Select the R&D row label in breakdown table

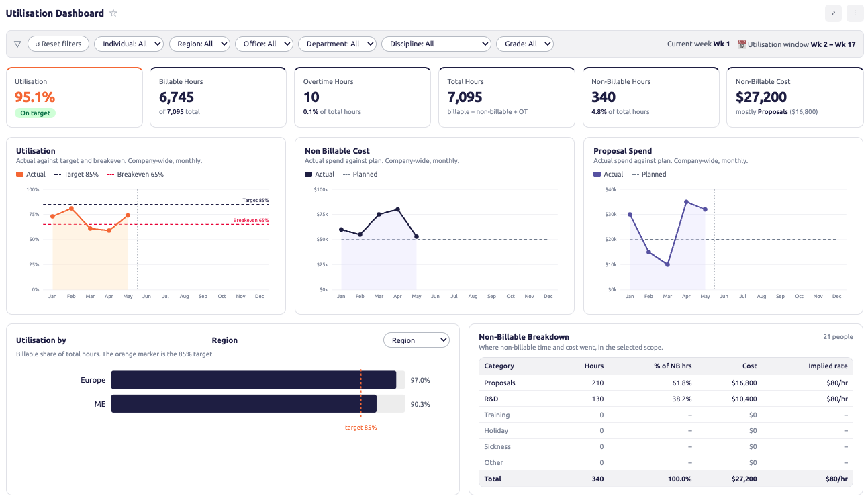click(491, 399)
